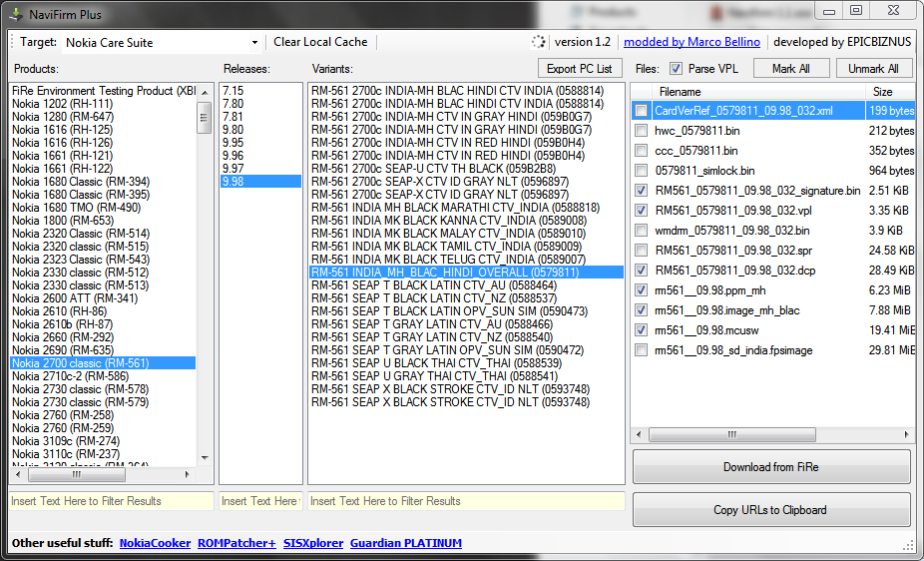Toggle the Parse VPL checkbox
Screen dimensions: 924x561
pyautogui.click(x=676, y=68)
